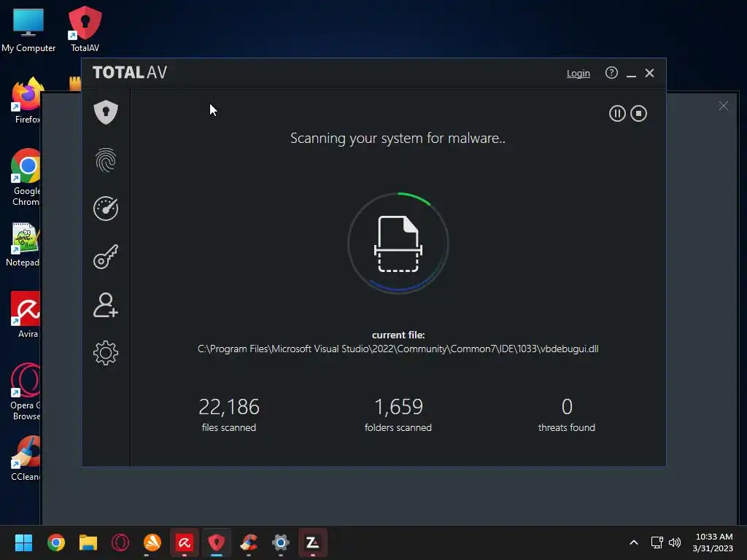Click the current file path text

[398, 349]
